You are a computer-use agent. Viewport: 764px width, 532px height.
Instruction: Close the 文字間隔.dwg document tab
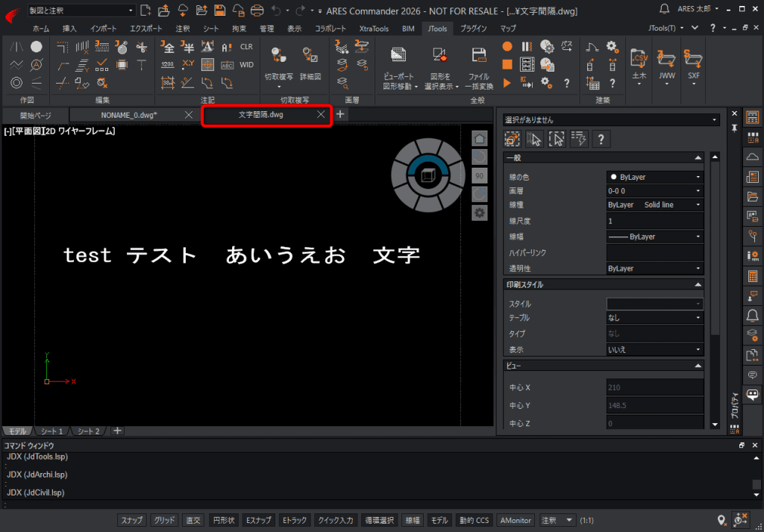321,114
